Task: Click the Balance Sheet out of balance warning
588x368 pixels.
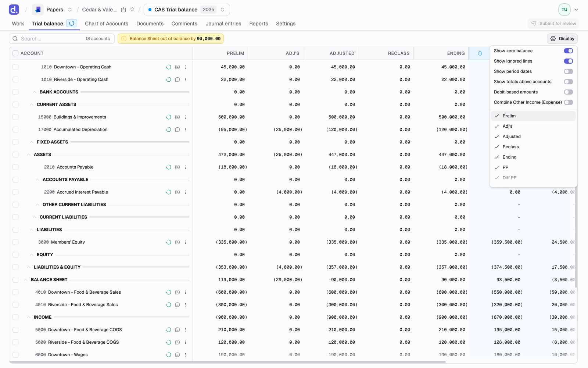Action: pyautogui.click(x=171, y=39)
